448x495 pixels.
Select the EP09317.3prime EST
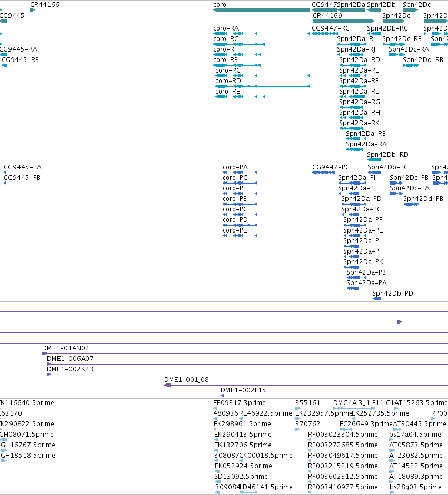click(x=215, y=408)
